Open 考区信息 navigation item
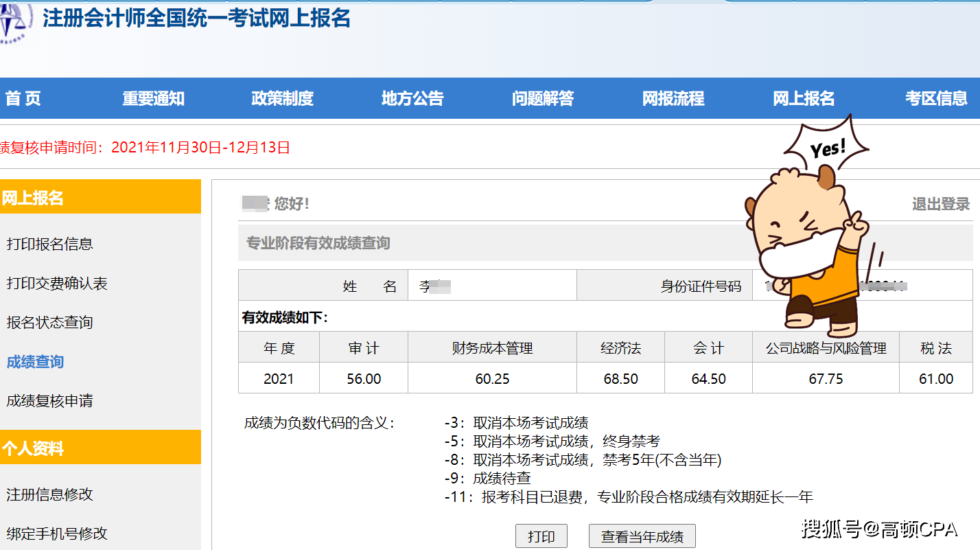This screenshot has height=550, width=980. 936,99
